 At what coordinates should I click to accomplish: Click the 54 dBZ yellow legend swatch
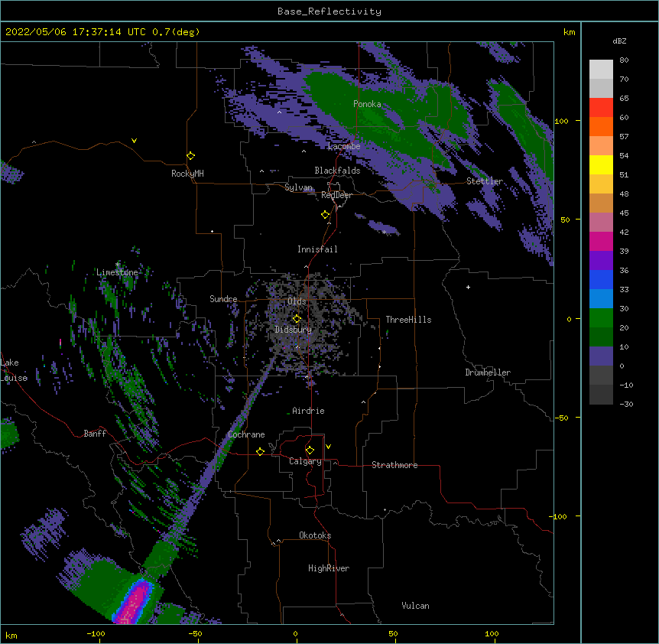(x=601, y=164)
